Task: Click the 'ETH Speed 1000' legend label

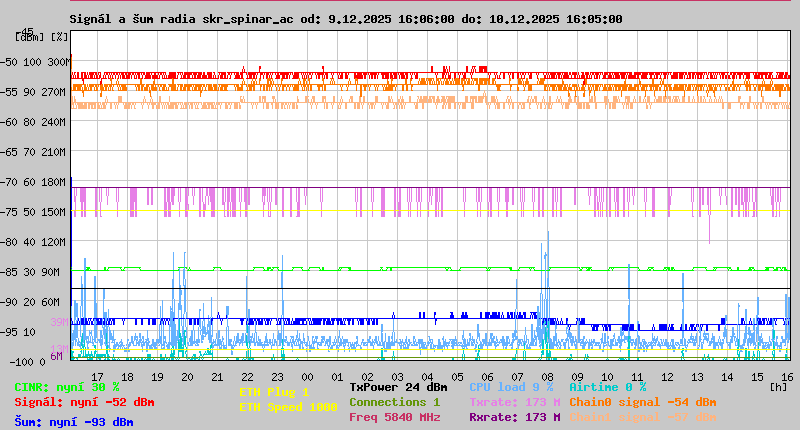Action: coord(288,407)
